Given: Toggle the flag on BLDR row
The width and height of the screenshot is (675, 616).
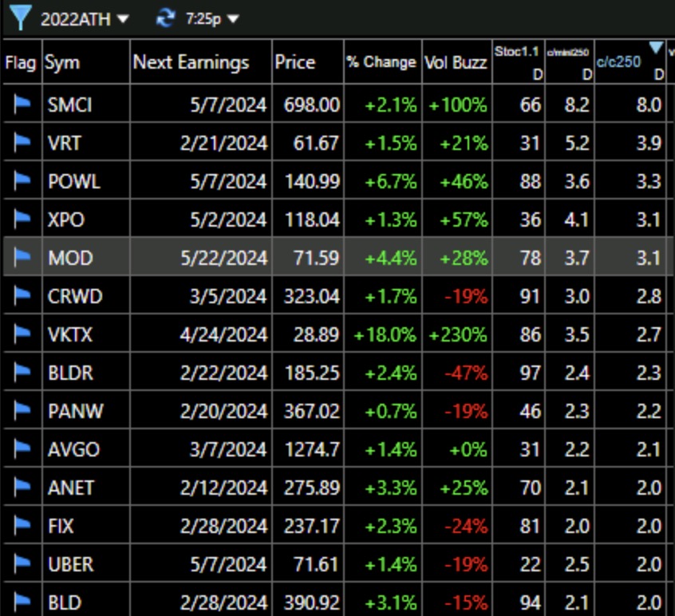Looking at the screenshot, I should [x=22, y=373].
